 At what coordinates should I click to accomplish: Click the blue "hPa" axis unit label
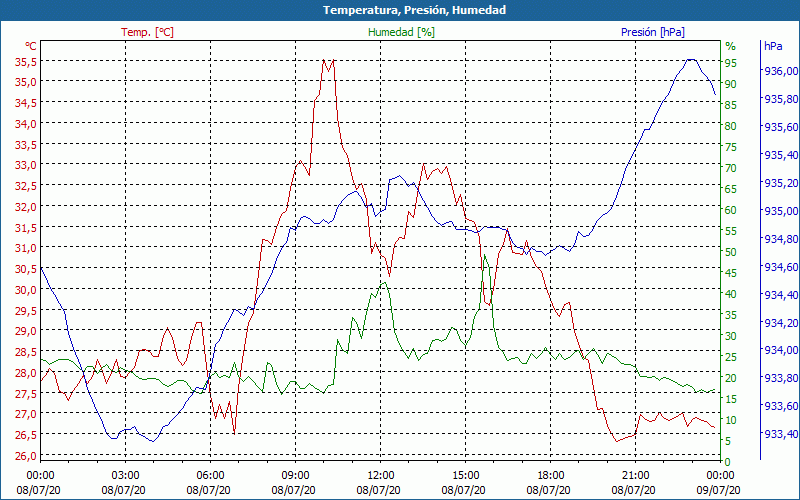click(x=773, y=46)
